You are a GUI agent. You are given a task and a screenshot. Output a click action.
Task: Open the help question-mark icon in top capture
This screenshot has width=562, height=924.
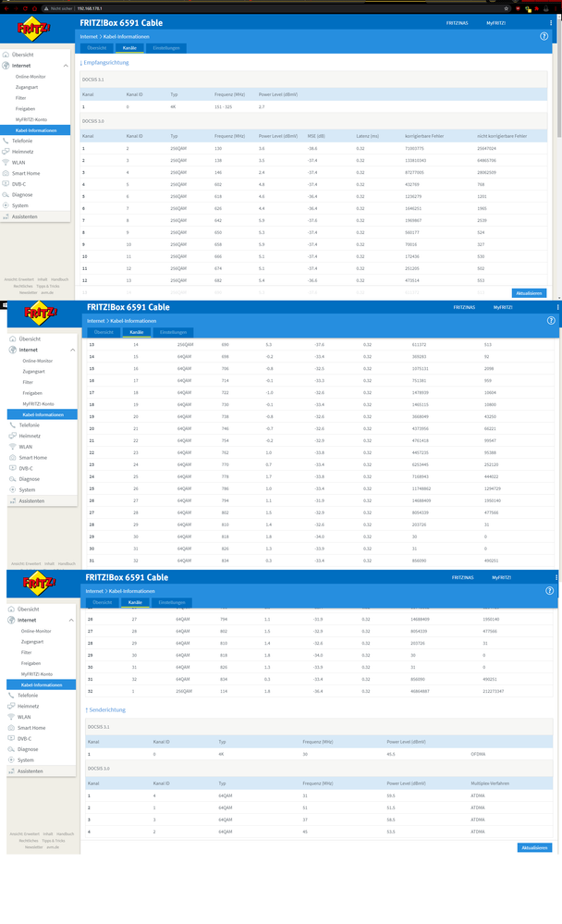544,36
